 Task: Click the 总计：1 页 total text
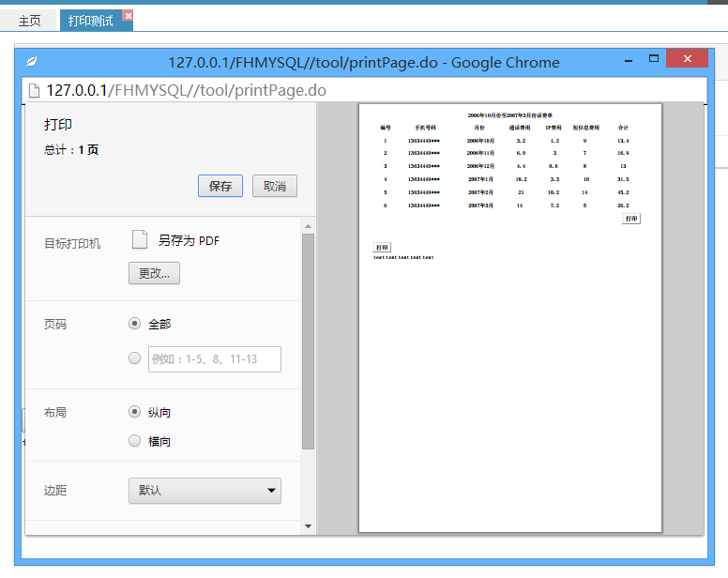click(71, 149)
